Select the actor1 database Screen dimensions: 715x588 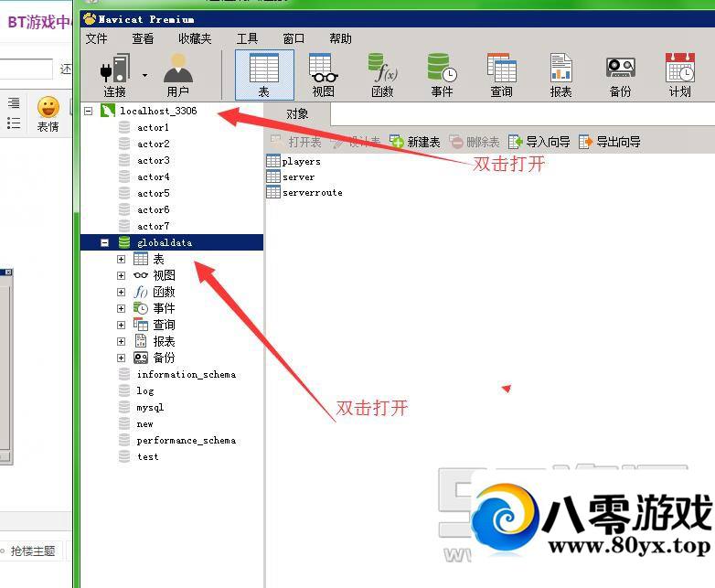pyautogui.click(x=154, y=127)
